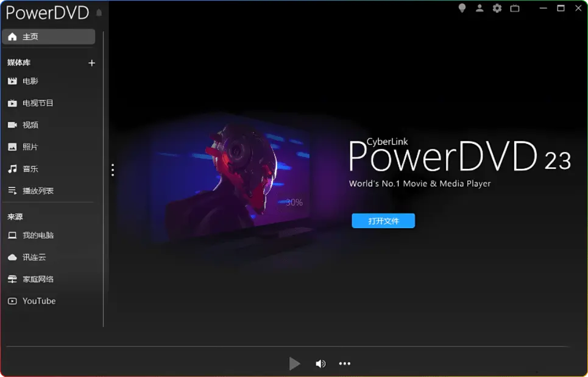Click the 讯连云 cloud icon

(12, 257)
